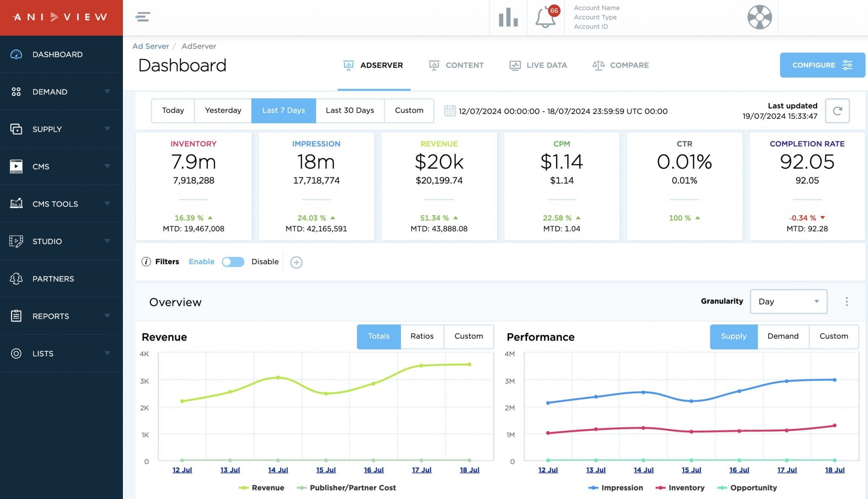Open the Overview three-dot options menu

point(846,301)
